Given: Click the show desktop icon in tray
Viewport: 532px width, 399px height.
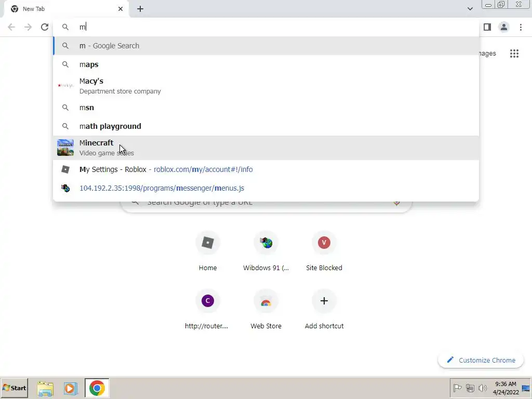Looking at the screenshot, I should [x=526, y=388].
